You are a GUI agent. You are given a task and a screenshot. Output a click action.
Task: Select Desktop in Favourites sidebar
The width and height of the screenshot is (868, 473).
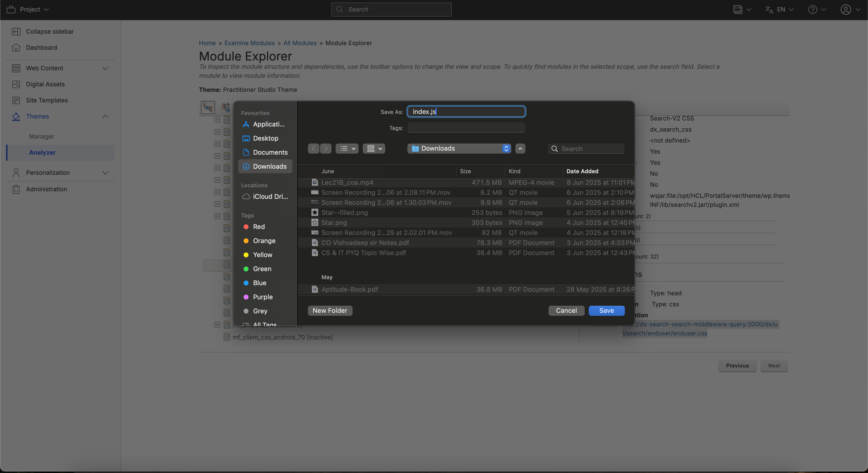[x=265, y=139]
